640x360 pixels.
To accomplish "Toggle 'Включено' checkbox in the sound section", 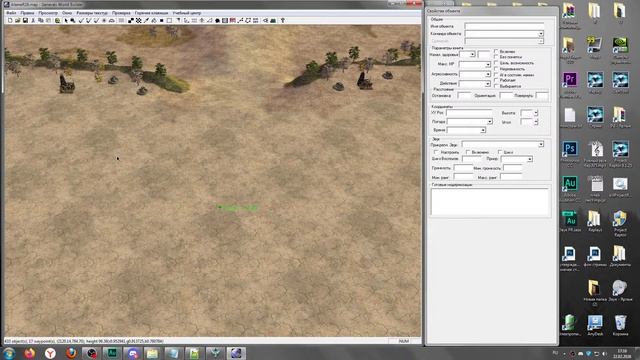I will pyautogui.click(x=468, y=152).
